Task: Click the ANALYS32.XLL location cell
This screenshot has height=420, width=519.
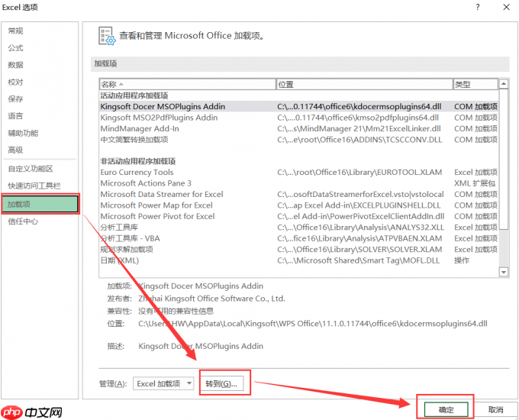Action: tap(360, 228)
